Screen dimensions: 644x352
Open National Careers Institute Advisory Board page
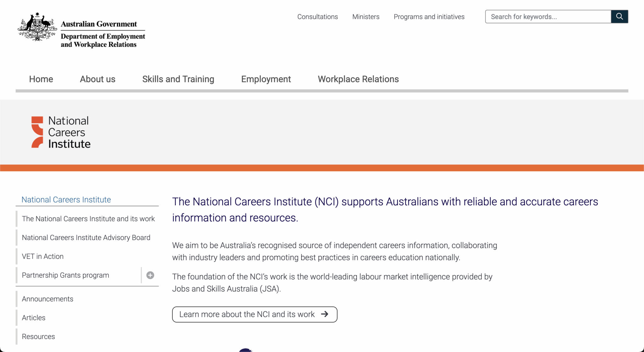coord(86,238)
